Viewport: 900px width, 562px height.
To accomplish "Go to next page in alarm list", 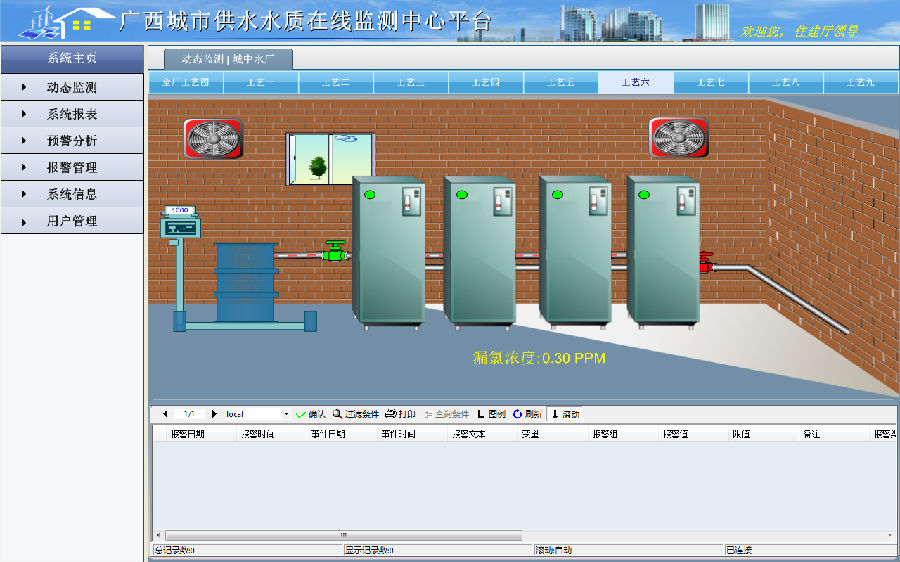I will click(x=214, y=414).
